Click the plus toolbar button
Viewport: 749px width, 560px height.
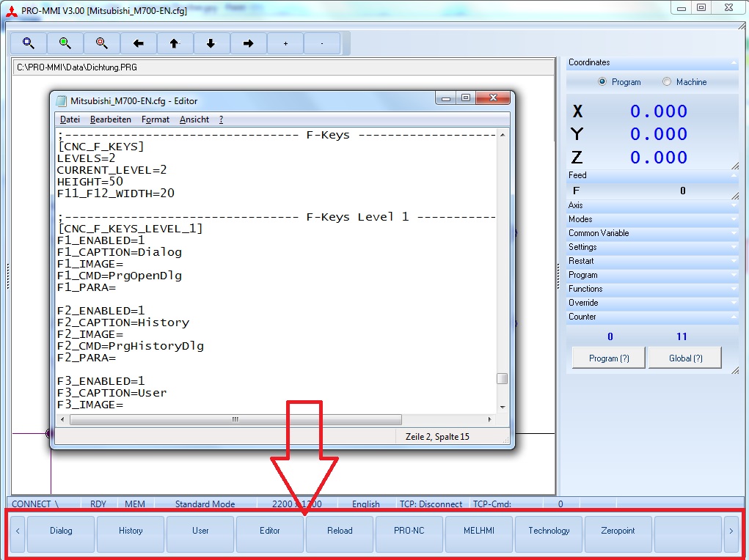point(285,43)
